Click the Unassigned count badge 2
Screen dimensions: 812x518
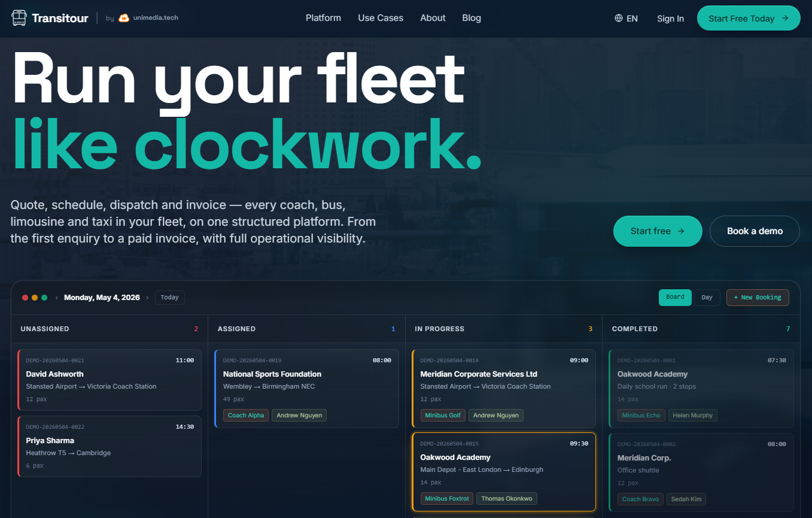click(196, 329)
